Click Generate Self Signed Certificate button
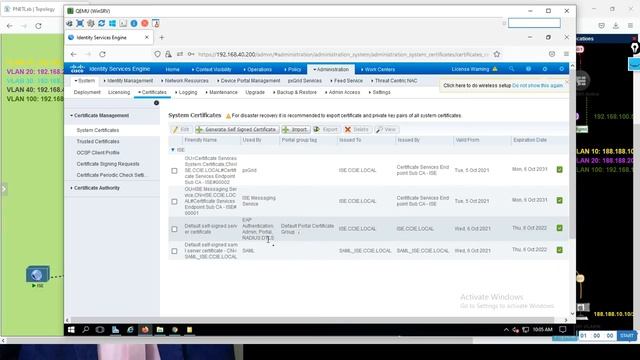This screenshot has height=360, width=640. click(237, 129)
